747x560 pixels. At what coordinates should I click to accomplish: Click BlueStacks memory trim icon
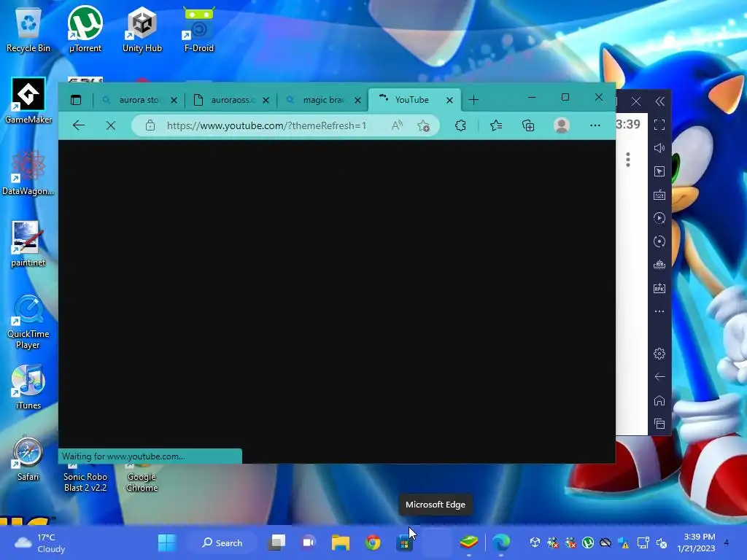coord(659,265)
